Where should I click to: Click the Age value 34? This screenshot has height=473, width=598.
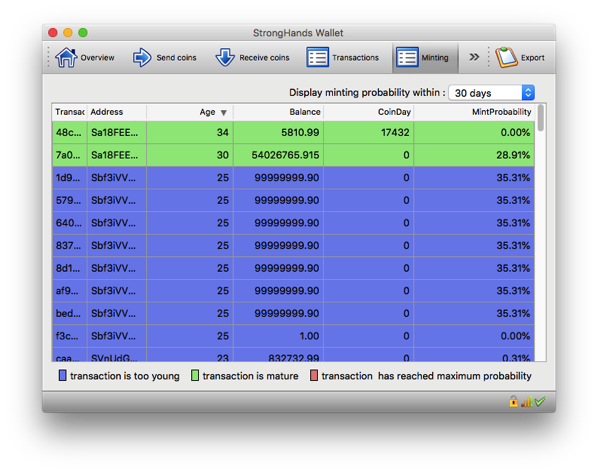pyautogui.click(x=190, y=132)
